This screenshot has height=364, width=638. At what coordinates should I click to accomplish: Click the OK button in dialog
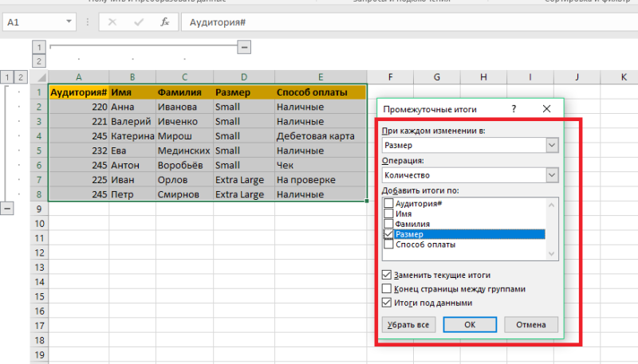(x=470, y=325)
